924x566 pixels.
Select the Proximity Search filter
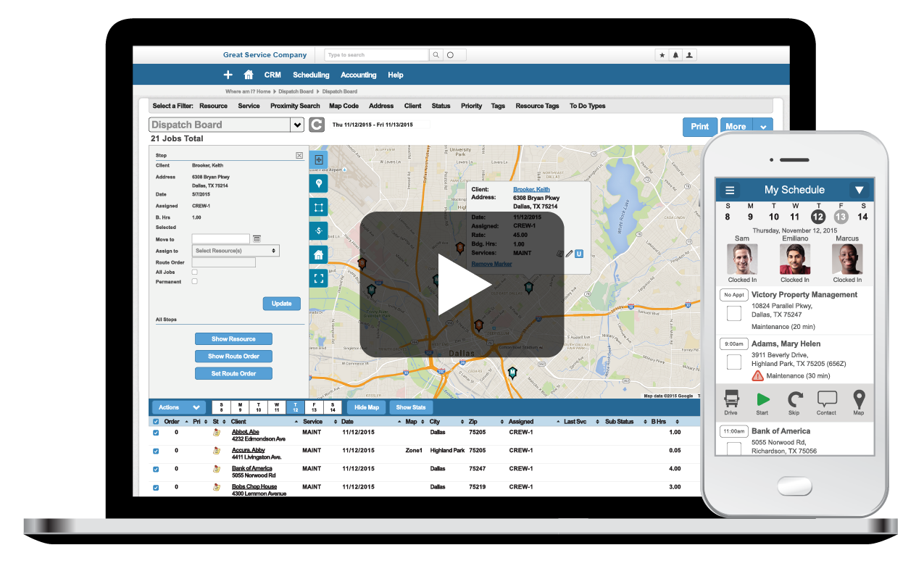coord(295,106)
